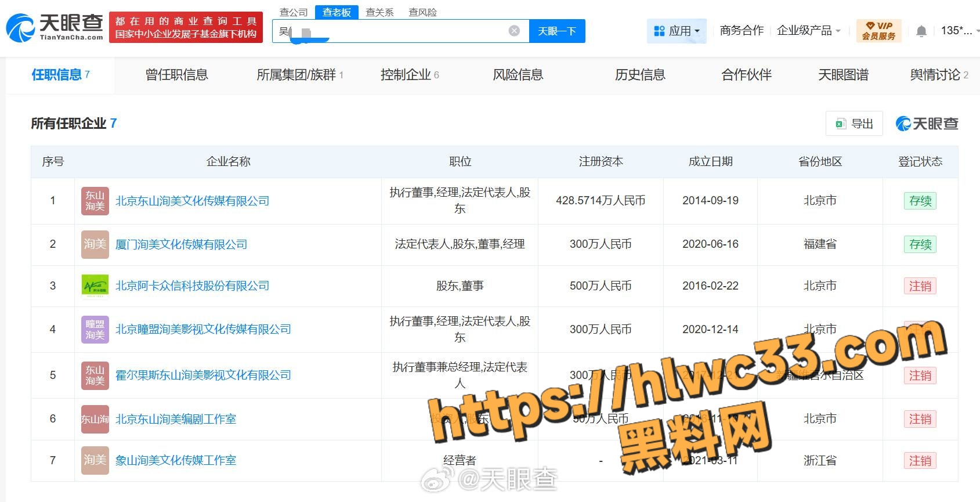The image size is (980, 502).
Task: Click the 企业名称 column header
Action: click(x=228, y=161)
